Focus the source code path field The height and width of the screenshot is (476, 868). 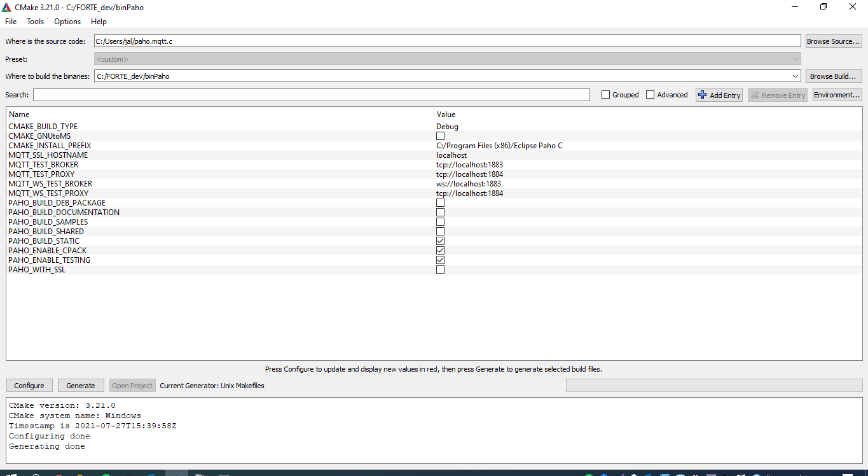point(447,41)
